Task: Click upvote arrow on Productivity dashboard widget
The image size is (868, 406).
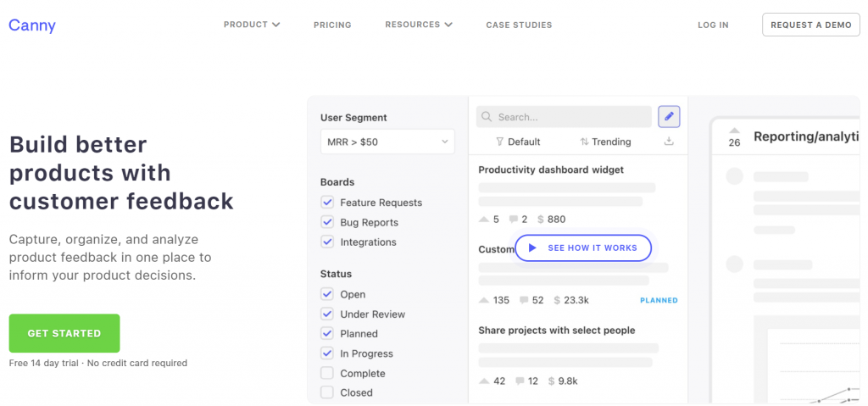Action: coord(484,220)
